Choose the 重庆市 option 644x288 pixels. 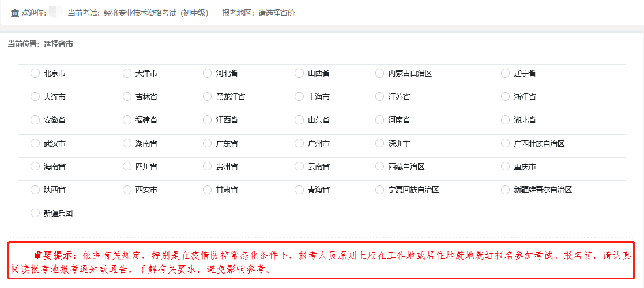click(x=506, y=166)
